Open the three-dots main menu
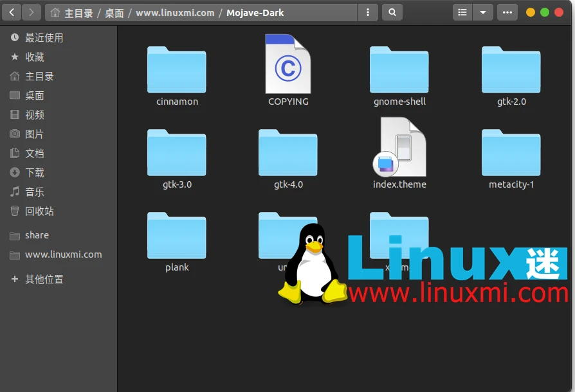This screenshot has height=392, width=575. pyautogui.click(x=507, y=12)
